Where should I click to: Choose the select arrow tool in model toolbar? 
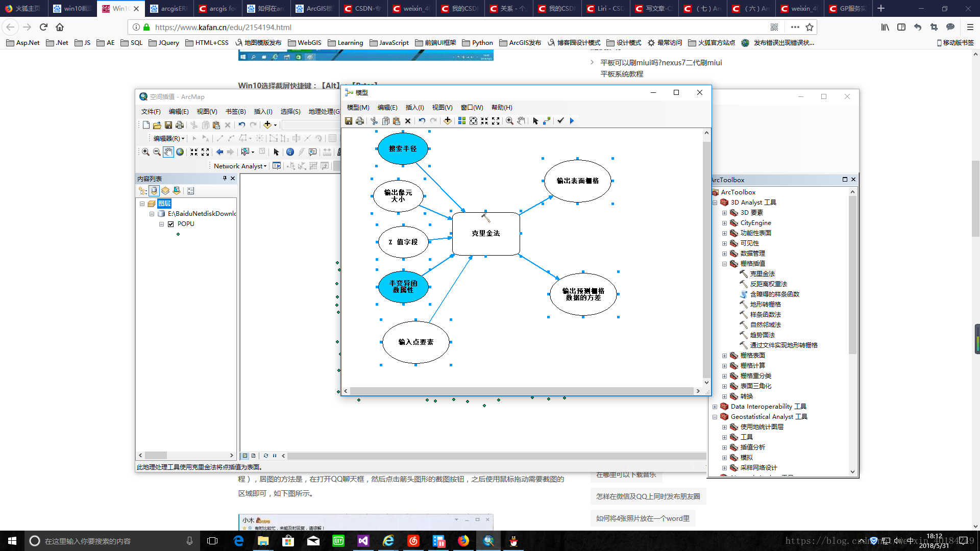pyautogui.click(x=535, y=121)
